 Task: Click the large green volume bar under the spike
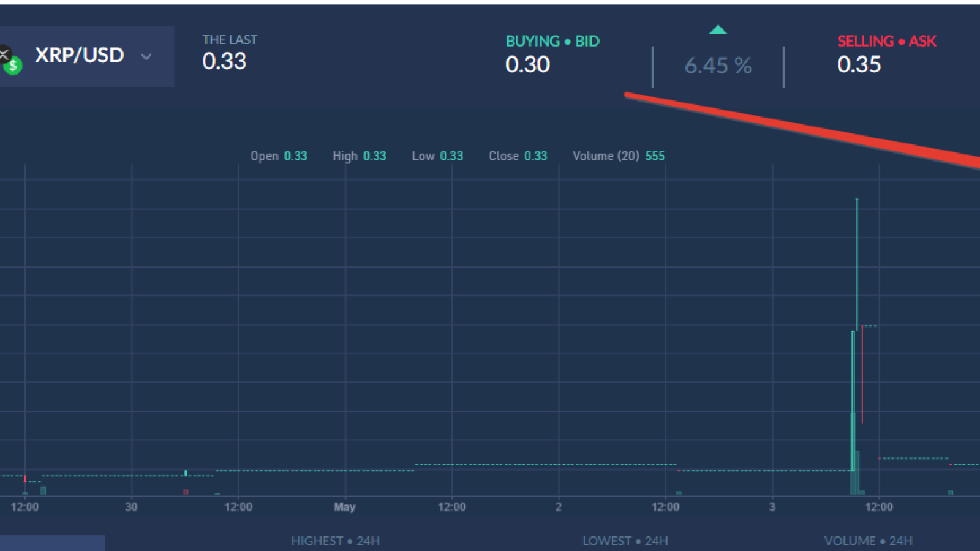853,454
